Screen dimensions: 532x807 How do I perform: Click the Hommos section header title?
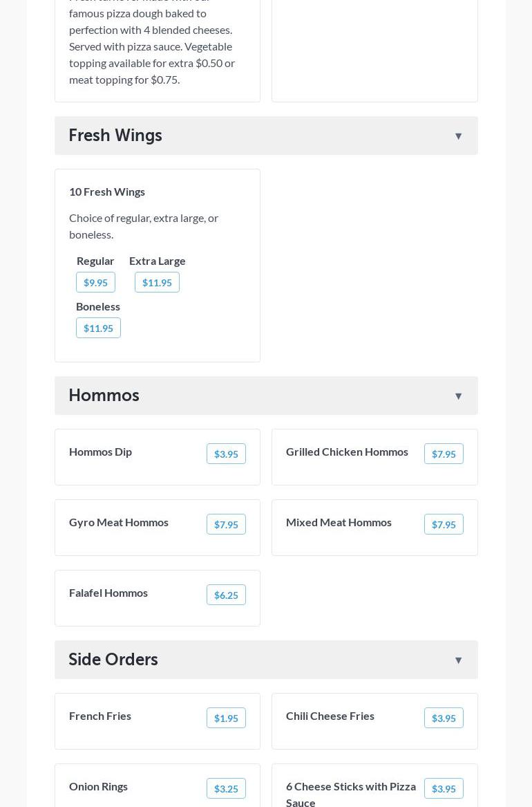pos(104,395)
